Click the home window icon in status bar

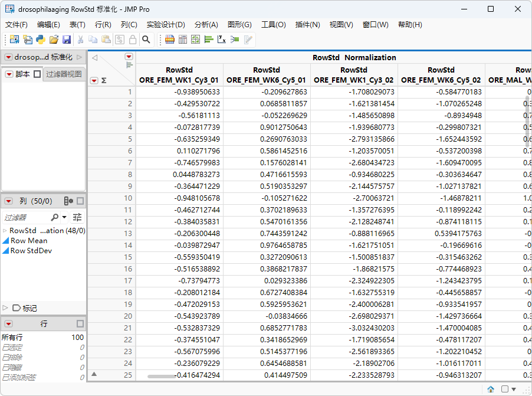pos(491,389)
